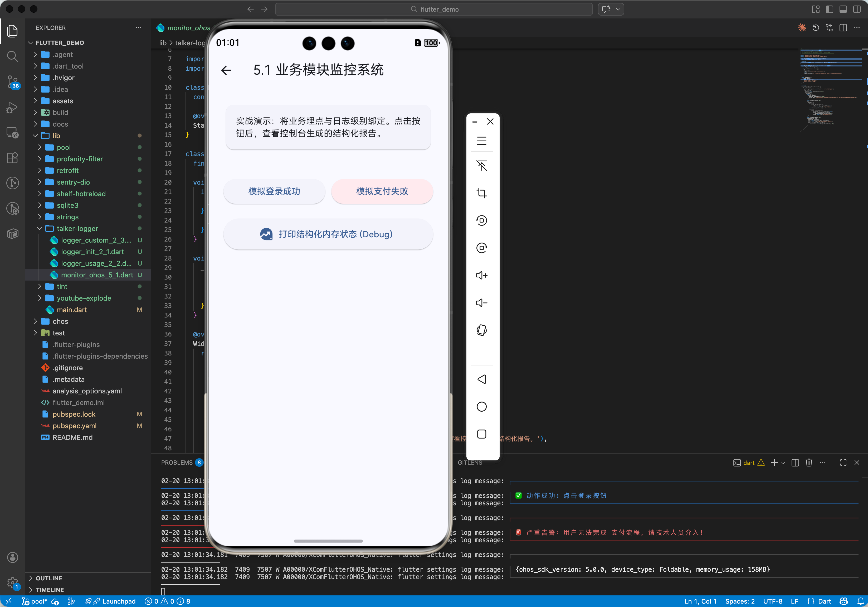Expand the ohos folder

pyautogui.click(x=35, y=321)
